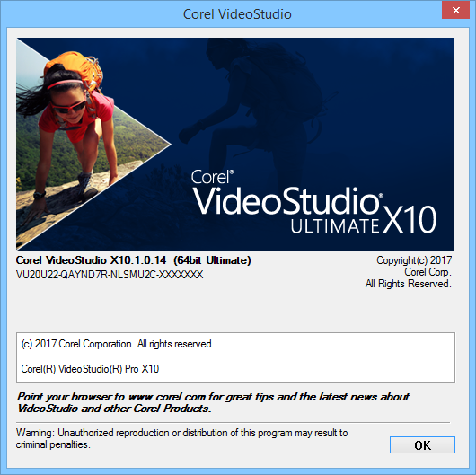Click the Corel Corp. text line
Viewport: 476px width, 475px height.
tap(428, 272)
